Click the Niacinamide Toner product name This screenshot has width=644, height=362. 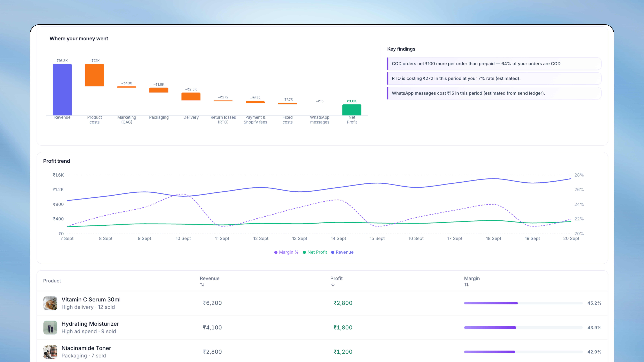[x=86, y=348]
